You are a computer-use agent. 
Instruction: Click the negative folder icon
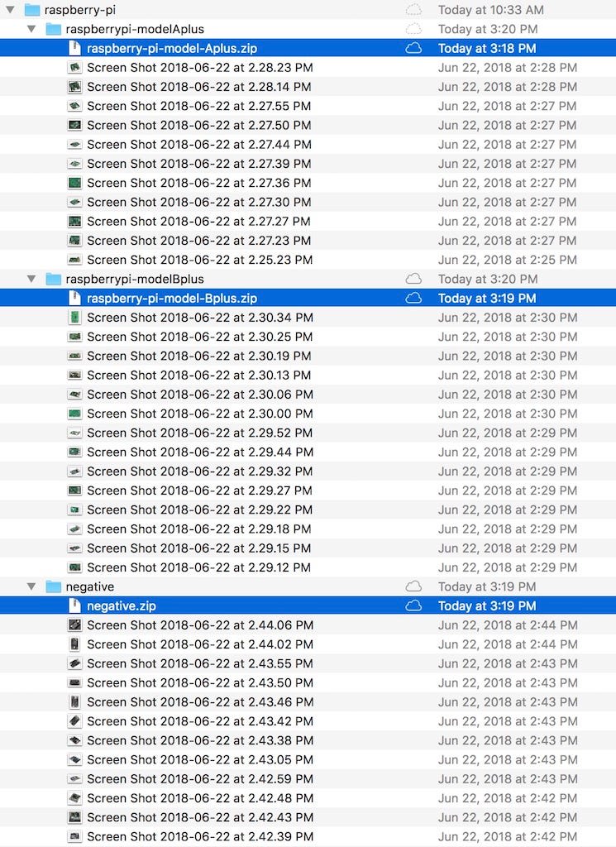pos(54,586)
